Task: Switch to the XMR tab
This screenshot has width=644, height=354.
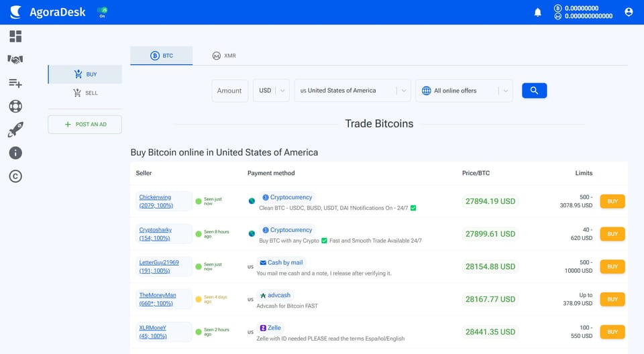Action: coord(224,56)
